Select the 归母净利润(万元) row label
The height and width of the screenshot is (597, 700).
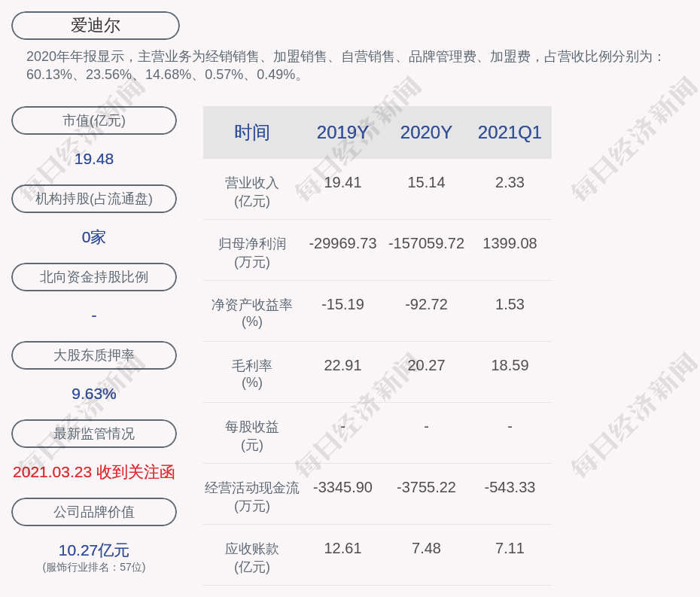point(251,252)
